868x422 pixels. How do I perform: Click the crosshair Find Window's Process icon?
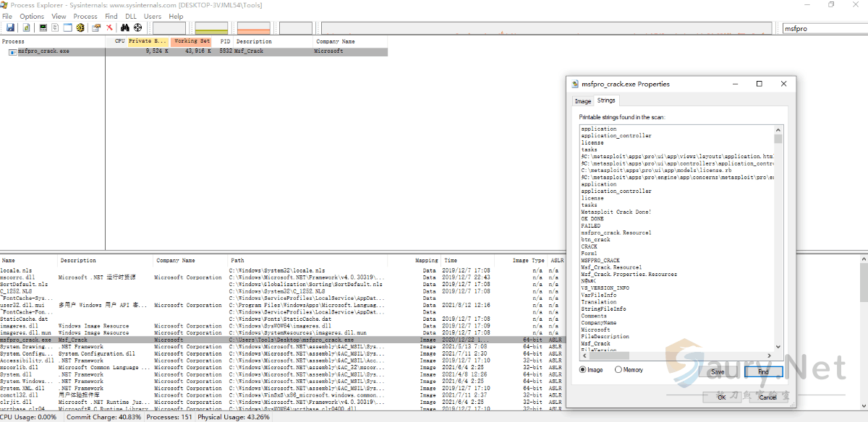137,28
